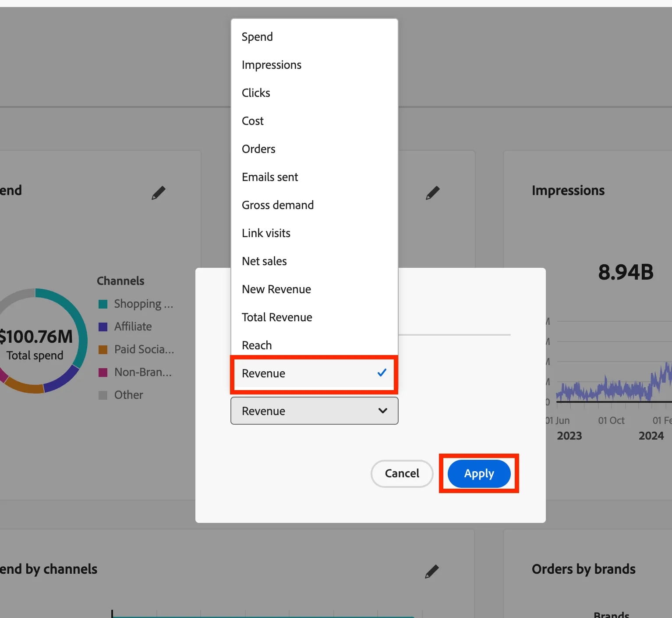Click the teal Shopping legend swatch

tap(103, 304)
